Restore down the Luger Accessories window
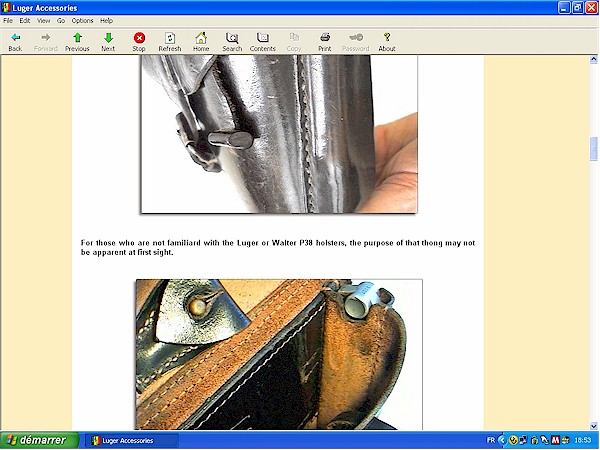The height and width of the screenshot is (450, 600). click(578, 8)
